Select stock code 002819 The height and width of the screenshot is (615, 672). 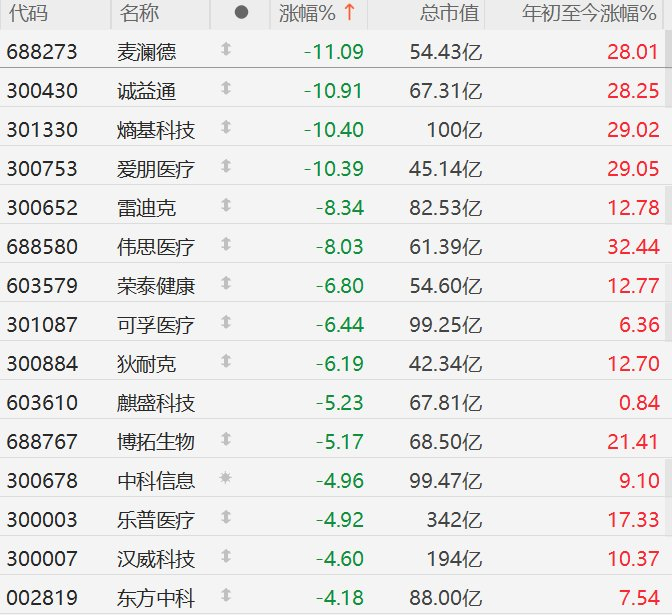pyautogui.click(x=42, y=598)
